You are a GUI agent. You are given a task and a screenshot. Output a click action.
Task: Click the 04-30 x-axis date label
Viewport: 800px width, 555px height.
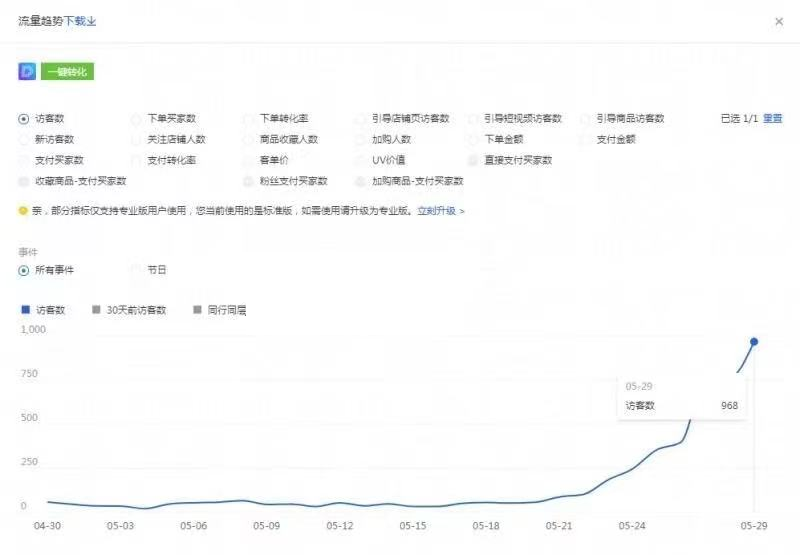click(x=47, y=525)
